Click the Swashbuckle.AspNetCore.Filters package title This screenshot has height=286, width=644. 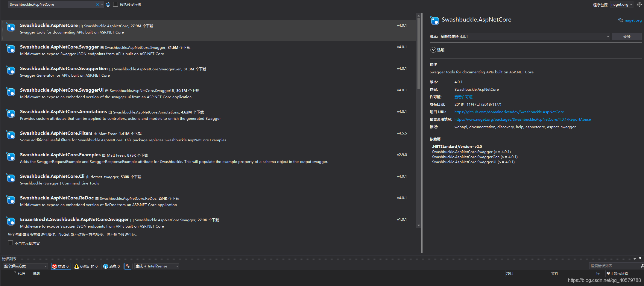point(56,133)
